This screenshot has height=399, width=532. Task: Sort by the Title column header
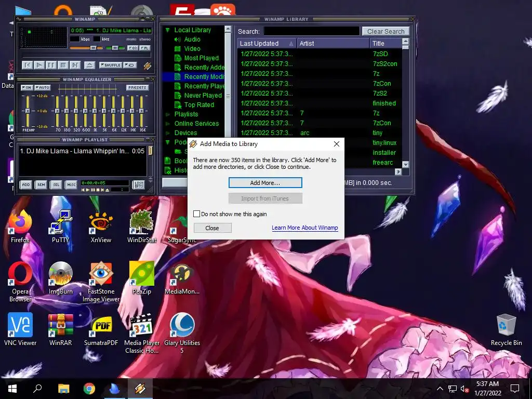385,44
